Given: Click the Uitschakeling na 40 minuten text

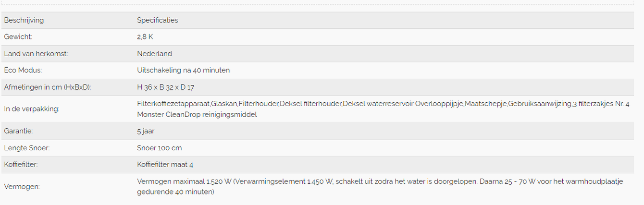Looking at the screenshot, I should (x=183, y=70).
